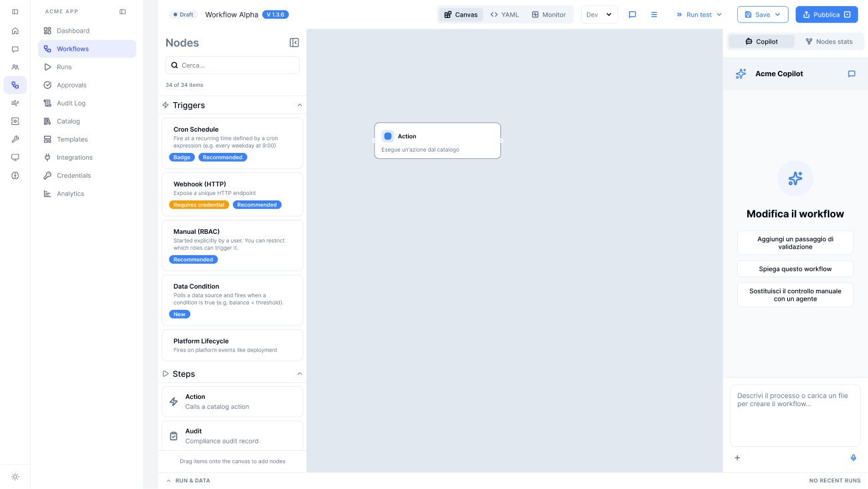Open the Save dropdown button

[763, 15]
